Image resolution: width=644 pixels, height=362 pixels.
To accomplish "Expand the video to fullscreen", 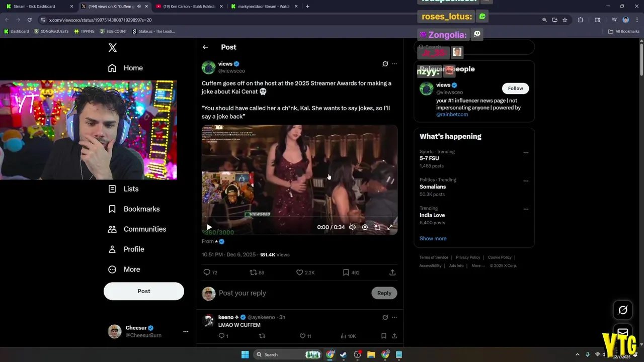I will (x=390, y=227).
